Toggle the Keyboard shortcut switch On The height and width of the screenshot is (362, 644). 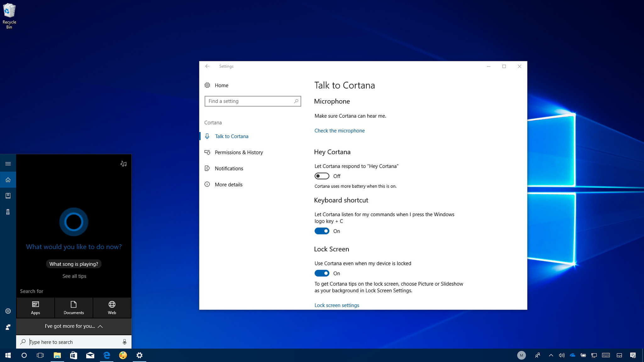tap(322, 231)
